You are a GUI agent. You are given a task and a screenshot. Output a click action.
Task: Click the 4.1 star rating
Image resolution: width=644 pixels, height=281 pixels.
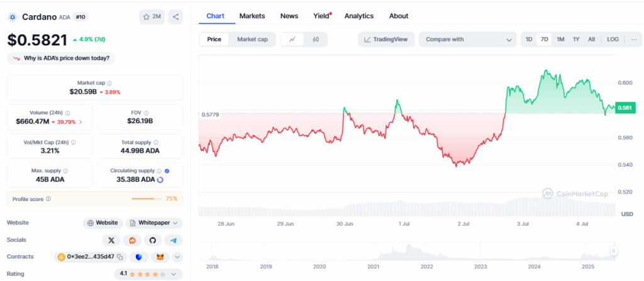pyautogui.click(x=143, y=273)
